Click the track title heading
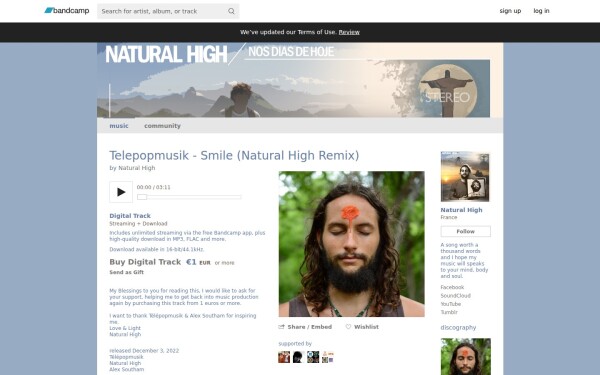The width and height of the screenshot is (600, 375). [x=234, y=155]
